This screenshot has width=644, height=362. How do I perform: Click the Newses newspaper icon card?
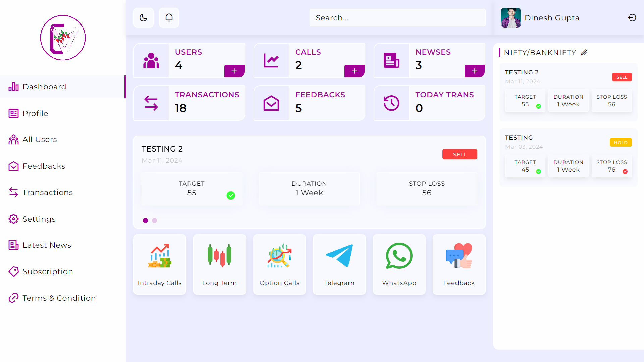click(391, 61)
